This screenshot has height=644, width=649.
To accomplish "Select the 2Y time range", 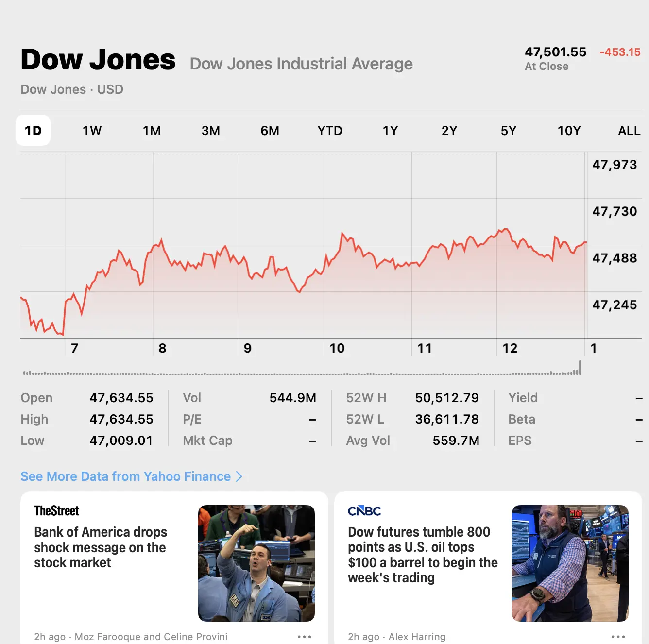I will (x=449, y=130).
